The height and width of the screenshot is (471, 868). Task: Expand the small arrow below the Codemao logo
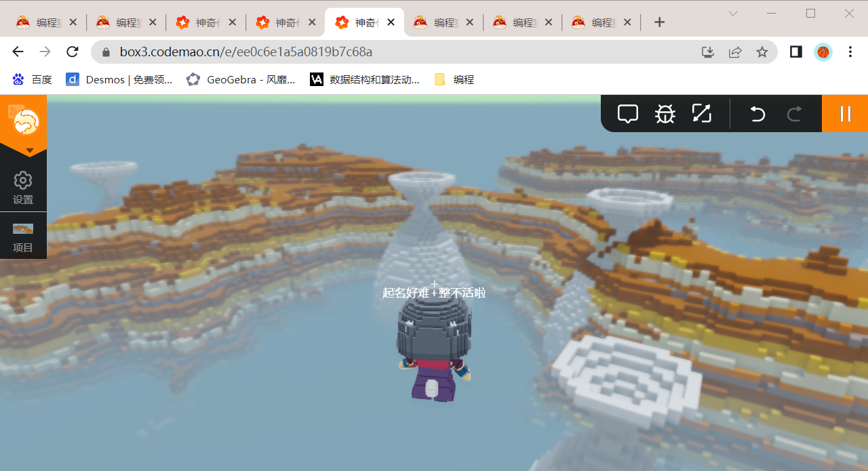pos(30,150)
